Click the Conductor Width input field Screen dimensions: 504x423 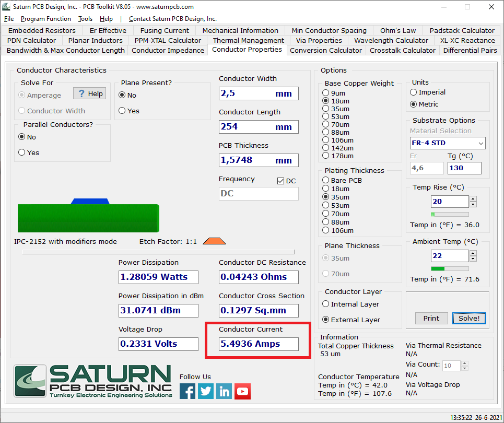259,93
